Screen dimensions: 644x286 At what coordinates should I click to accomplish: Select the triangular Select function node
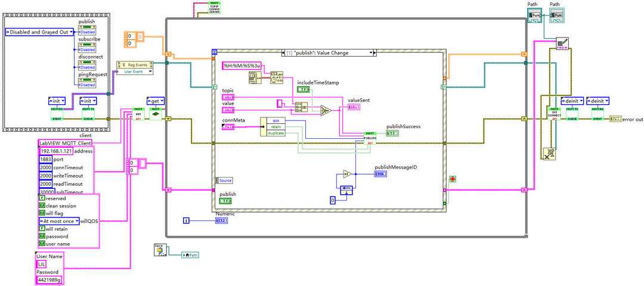pyautogui.click(x=326, y=110)
